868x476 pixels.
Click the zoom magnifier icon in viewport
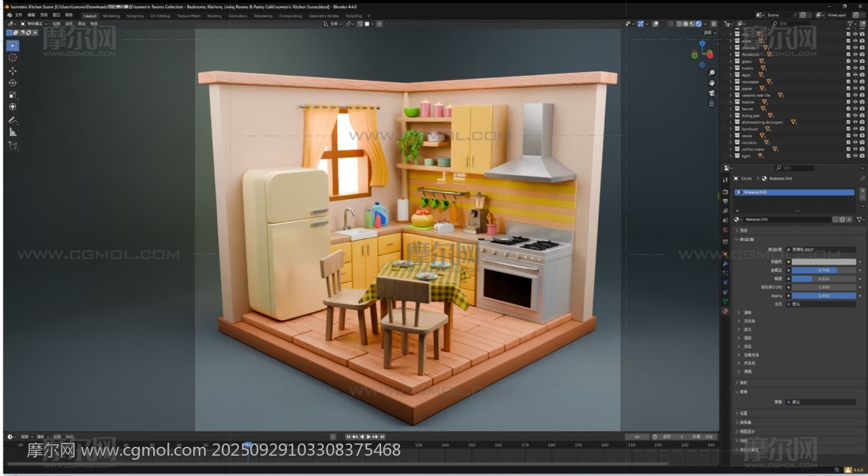711,73
